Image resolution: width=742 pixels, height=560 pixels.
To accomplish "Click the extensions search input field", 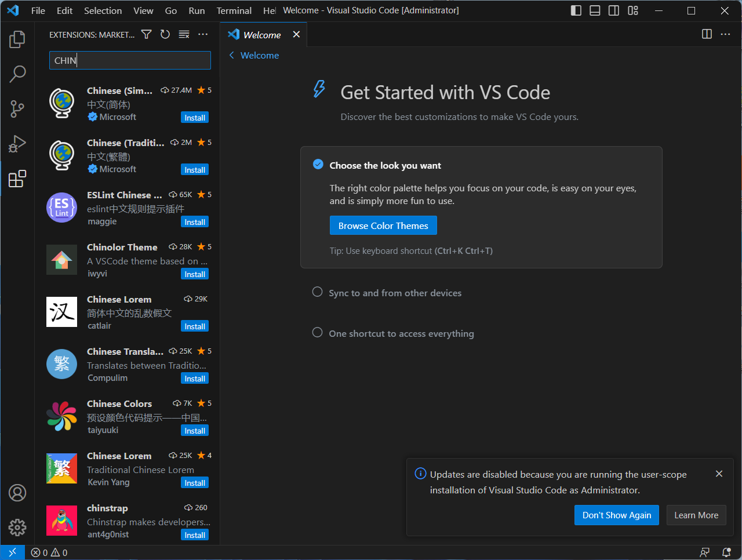I will [130, 60].
